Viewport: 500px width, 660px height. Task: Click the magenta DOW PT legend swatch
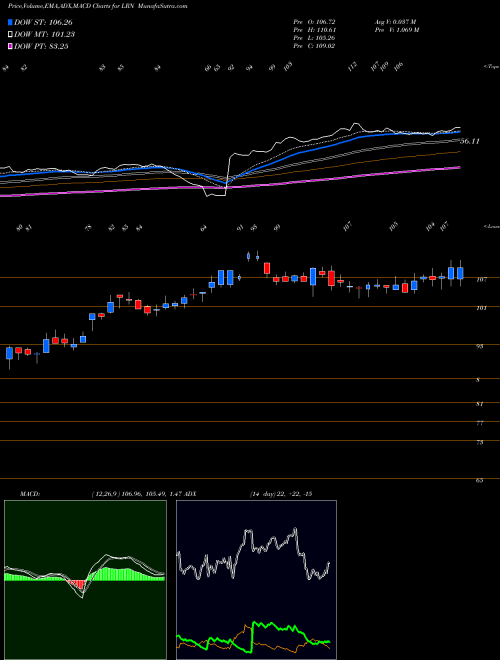coord(11,46)
